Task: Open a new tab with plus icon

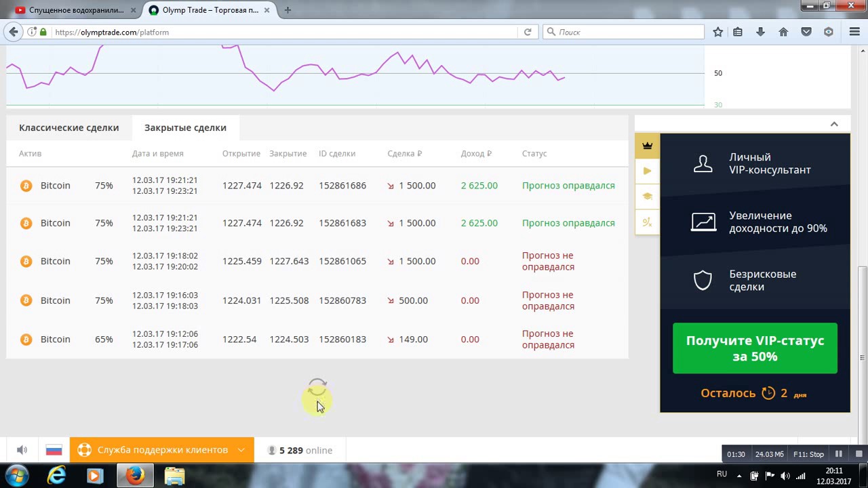Action: point(288,10)
